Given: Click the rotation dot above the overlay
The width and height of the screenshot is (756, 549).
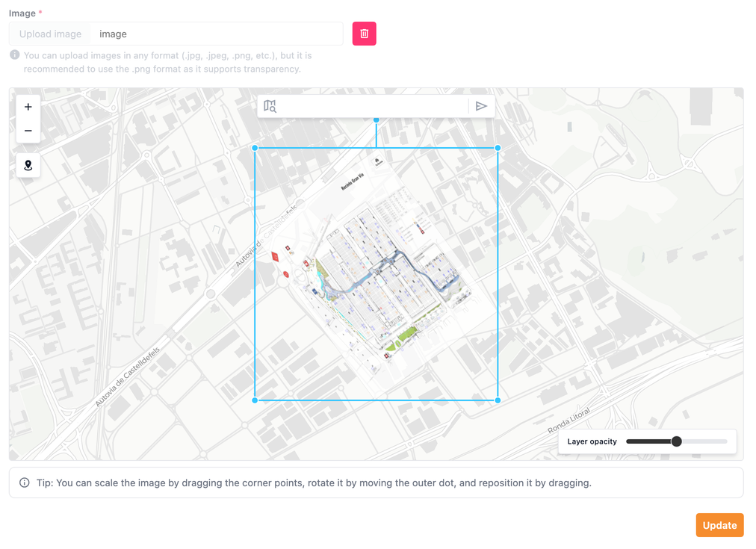Looking at the screenshot, I should pyautogui.click(x=377, y=120).
